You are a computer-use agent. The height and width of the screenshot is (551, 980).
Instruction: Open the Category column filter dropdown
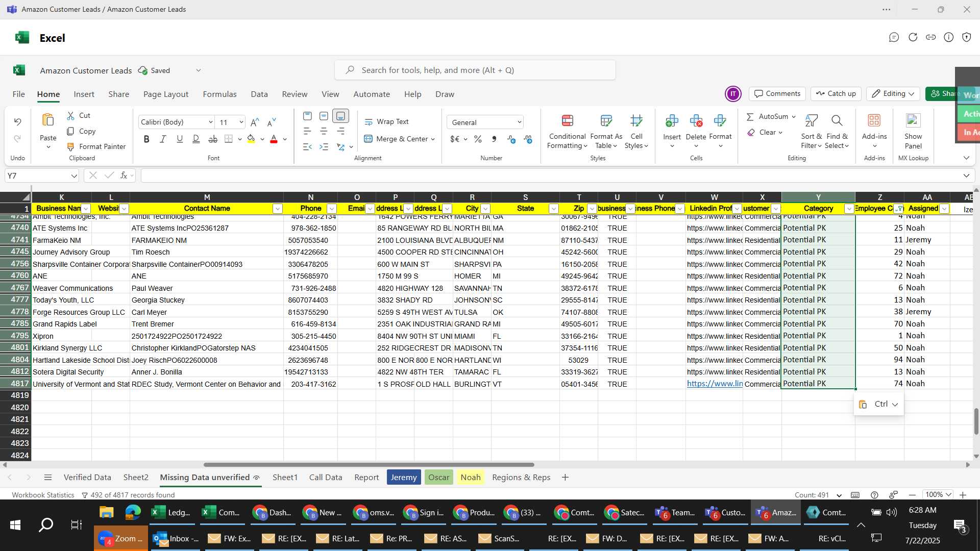coord(849,209)
